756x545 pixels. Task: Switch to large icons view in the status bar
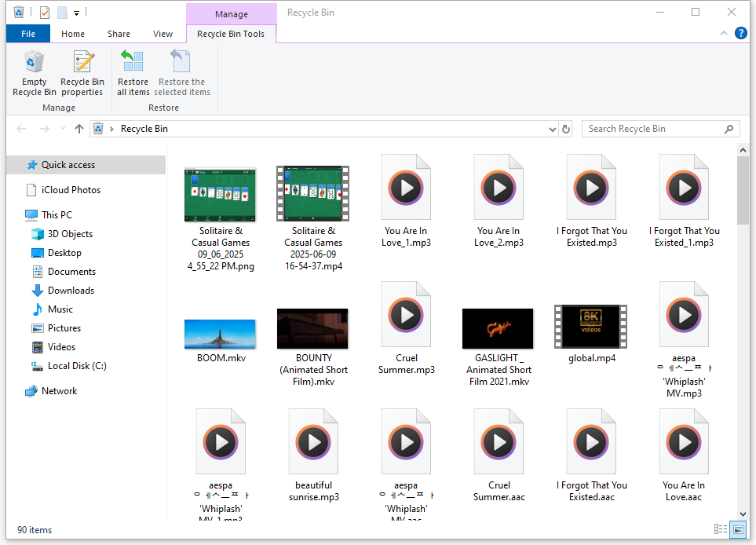tap(736, 529)
